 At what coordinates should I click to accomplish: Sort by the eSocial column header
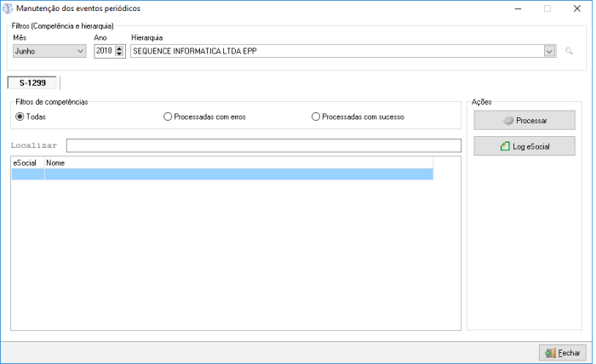coord(26,162)
